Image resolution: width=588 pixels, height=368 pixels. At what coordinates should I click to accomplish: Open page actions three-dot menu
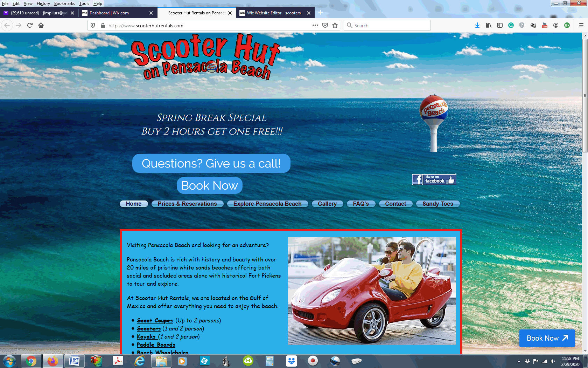click(315, 25)
